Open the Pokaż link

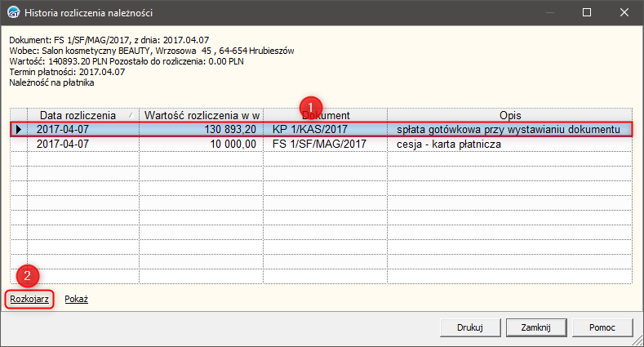(77, 299)
